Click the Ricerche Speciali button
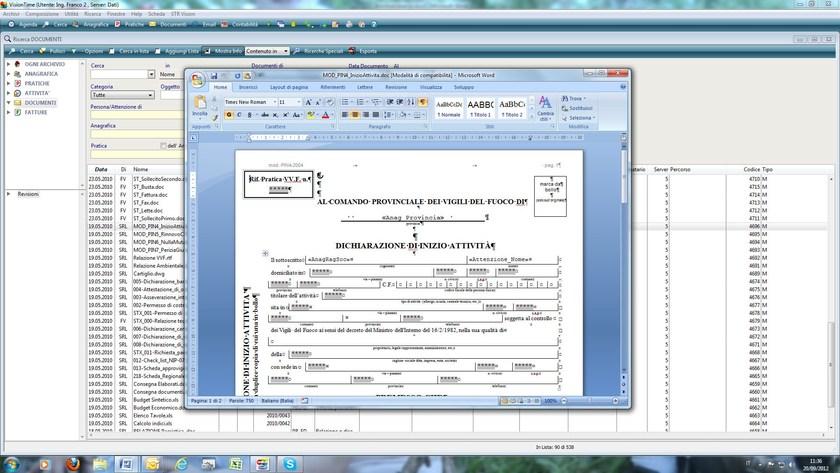The image size is (840, 473). point(320,51)
